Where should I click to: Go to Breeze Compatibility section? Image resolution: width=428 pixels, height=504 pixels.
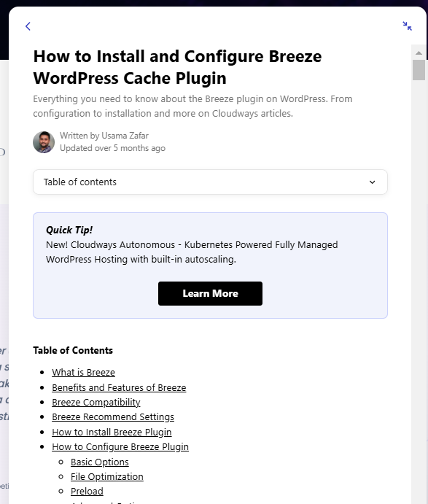click(96, 403)
